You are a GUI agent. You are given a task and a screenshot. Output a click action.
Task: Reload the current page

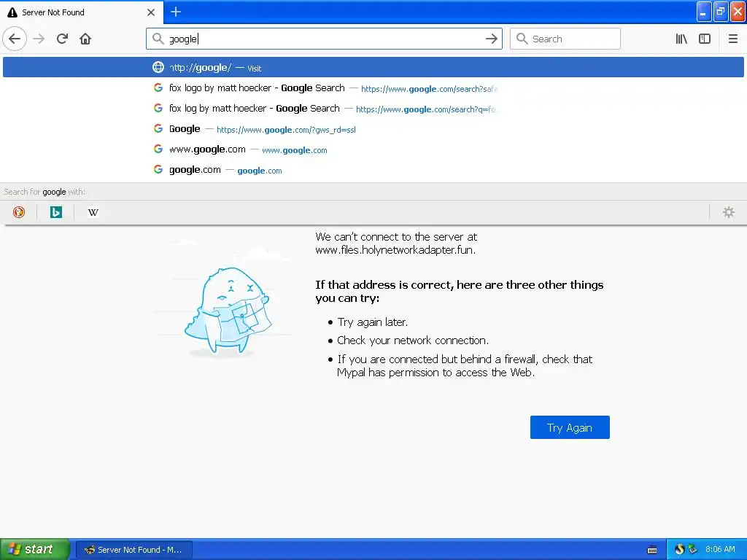(62, 39)
